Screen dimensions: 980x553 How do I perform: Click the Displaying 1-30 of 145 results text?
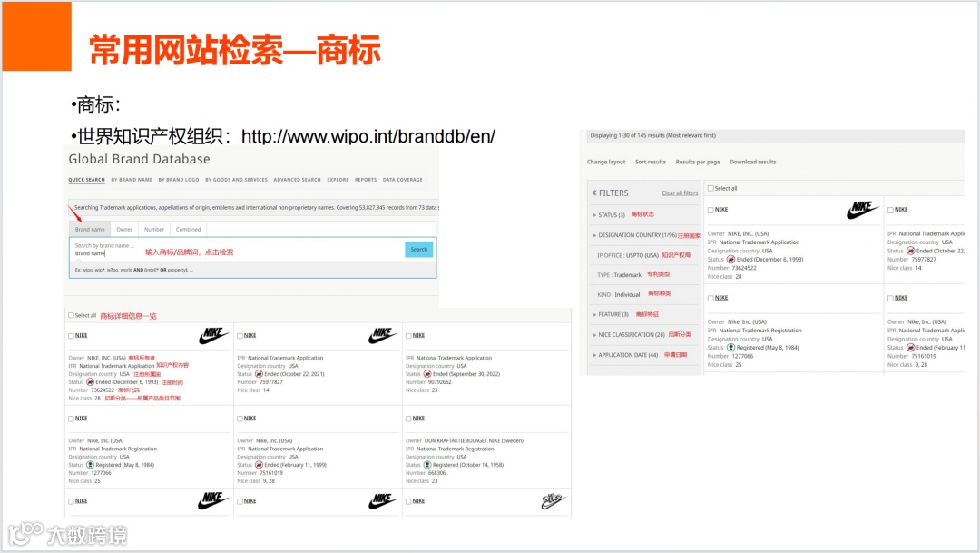click(x=653, y=135)
